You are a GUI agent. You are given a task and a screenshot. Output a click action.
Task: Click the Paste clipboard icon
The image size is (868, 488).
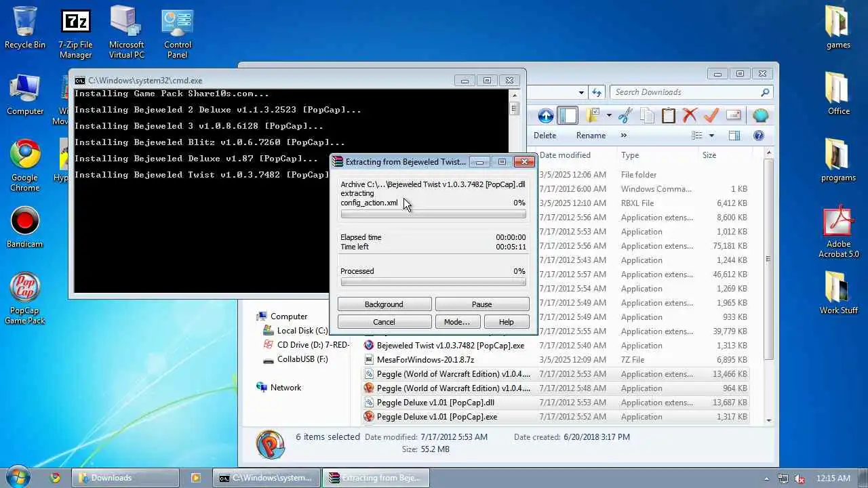669,116
